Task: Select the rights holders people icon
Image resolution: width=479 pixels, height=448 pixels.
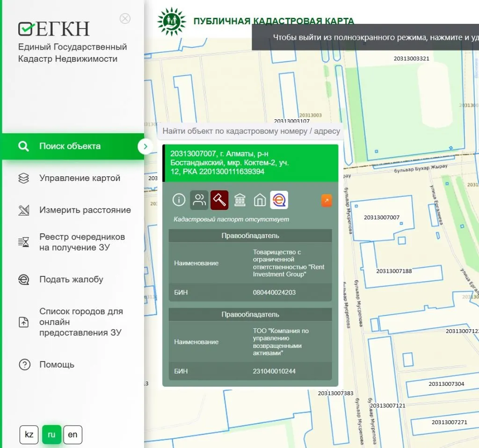Action: coord(199,200)
